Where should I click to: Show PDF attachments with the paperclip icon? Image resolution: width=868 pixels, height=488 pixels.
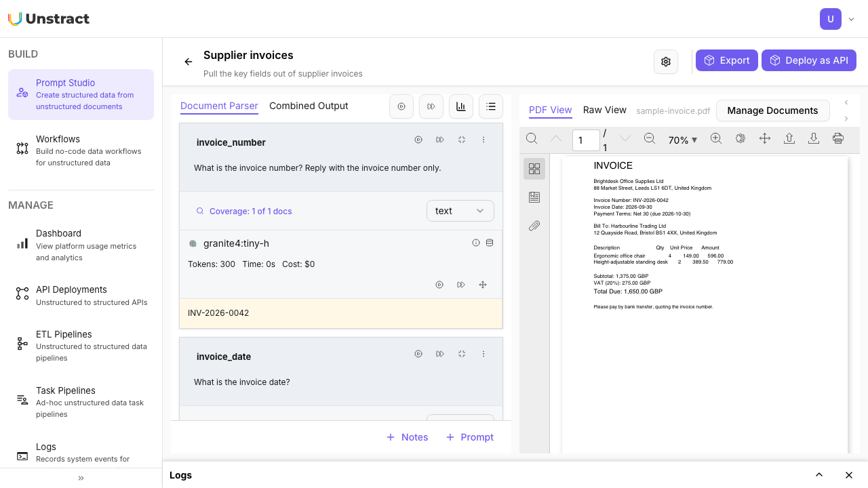click(x=534, y=226)
